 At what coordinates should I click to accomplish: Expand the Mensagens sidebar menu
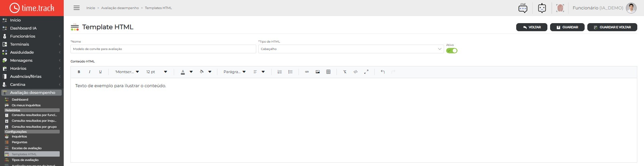[32, 60]
